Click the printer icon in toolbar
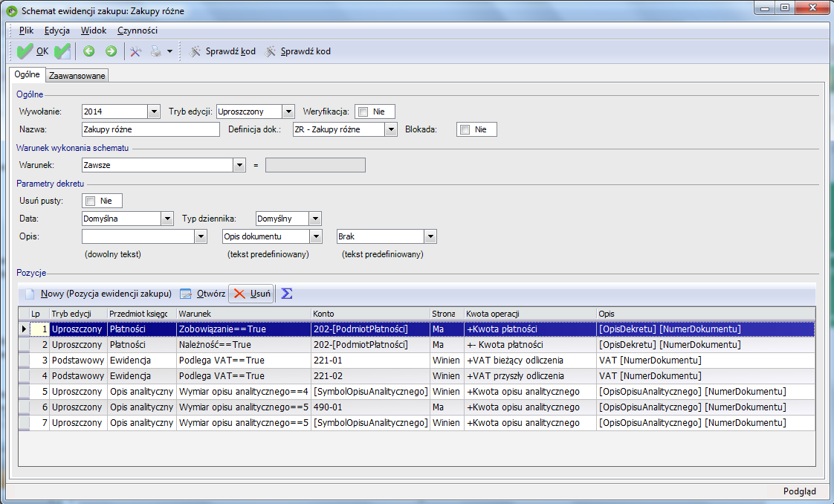The height and width of the screenshot is (504, 834). click(155, 51)
